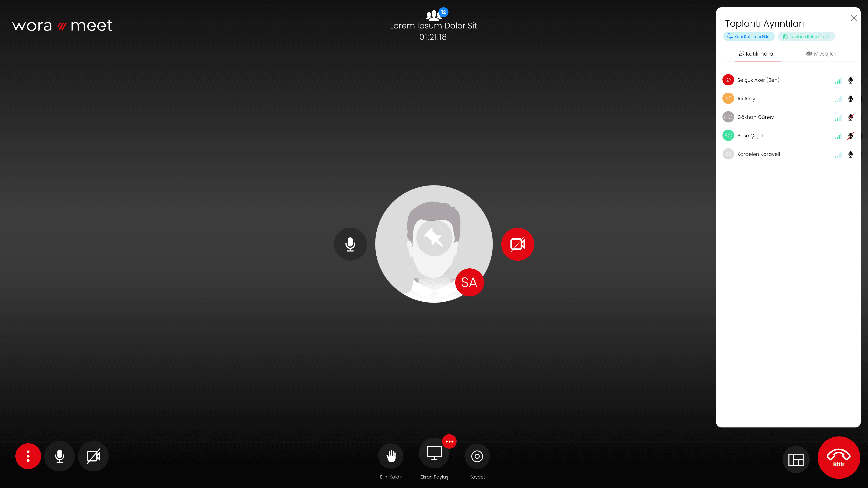Toggle microphone button beside central avatar
Image resolution: width=868 pixels, height=488 pixels.
[x=350, y=244]
